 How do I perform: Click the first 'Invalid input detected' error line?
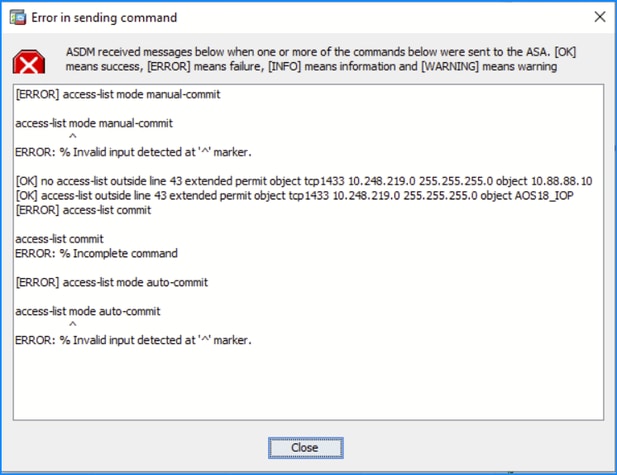[x=133, y=152]
